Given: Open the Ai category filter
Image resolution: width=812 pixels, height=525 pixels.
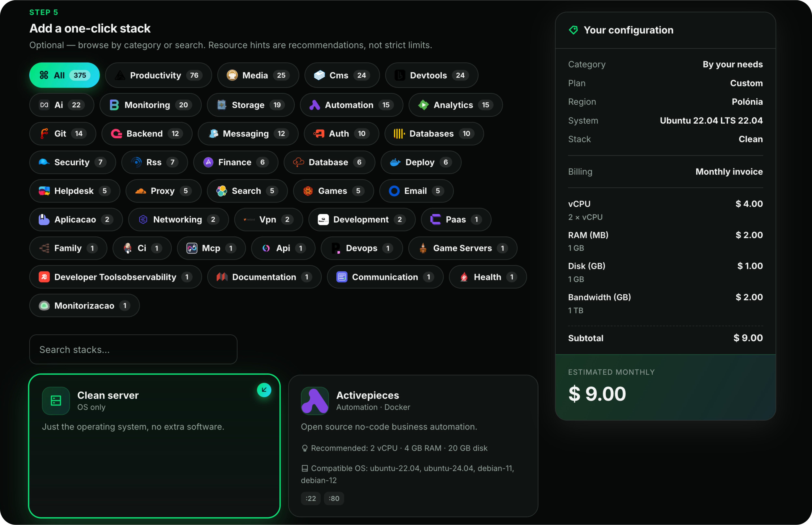Looking at the screenshot, I should pyautogui.click(x=62, y=105).
